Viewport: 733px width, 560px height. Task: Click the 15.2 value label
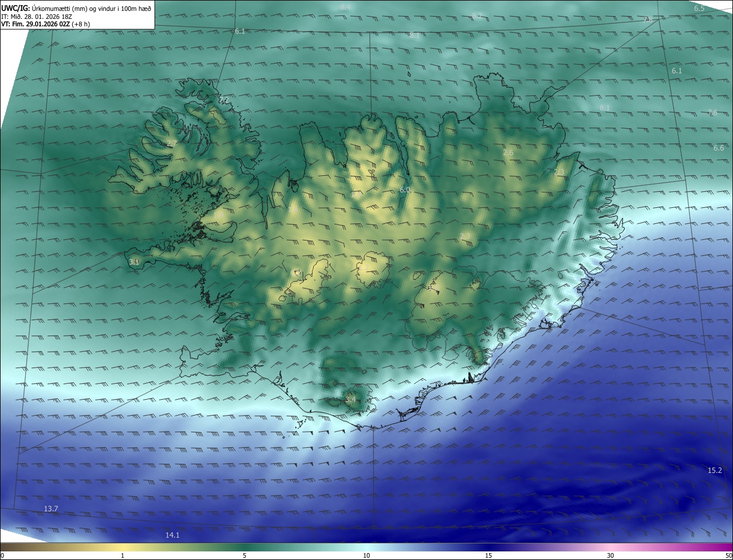coord(715,470)
